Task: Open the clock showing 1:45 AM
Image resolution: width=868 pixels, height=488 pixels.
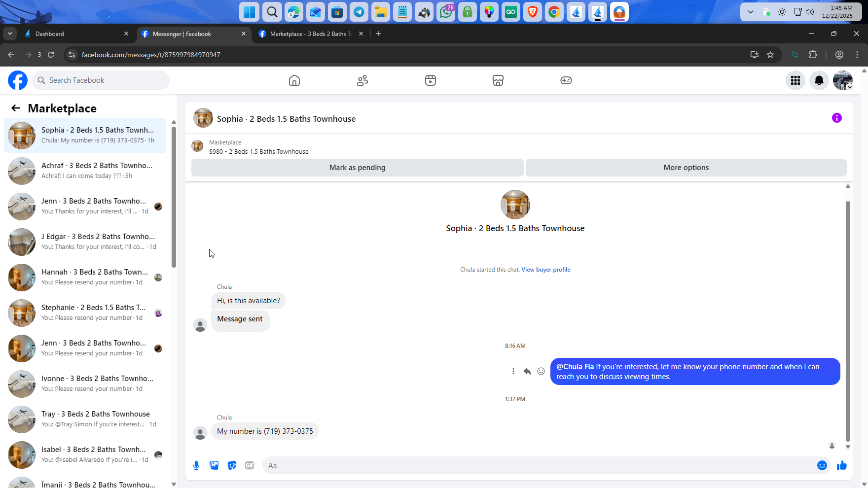Action: click(x=837, y=12)
